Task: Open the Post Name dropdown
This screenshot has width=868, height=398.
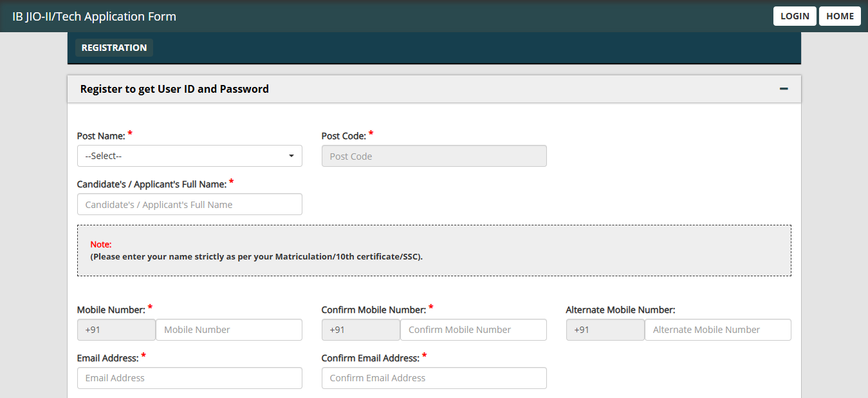Action: tap(189, 156)
